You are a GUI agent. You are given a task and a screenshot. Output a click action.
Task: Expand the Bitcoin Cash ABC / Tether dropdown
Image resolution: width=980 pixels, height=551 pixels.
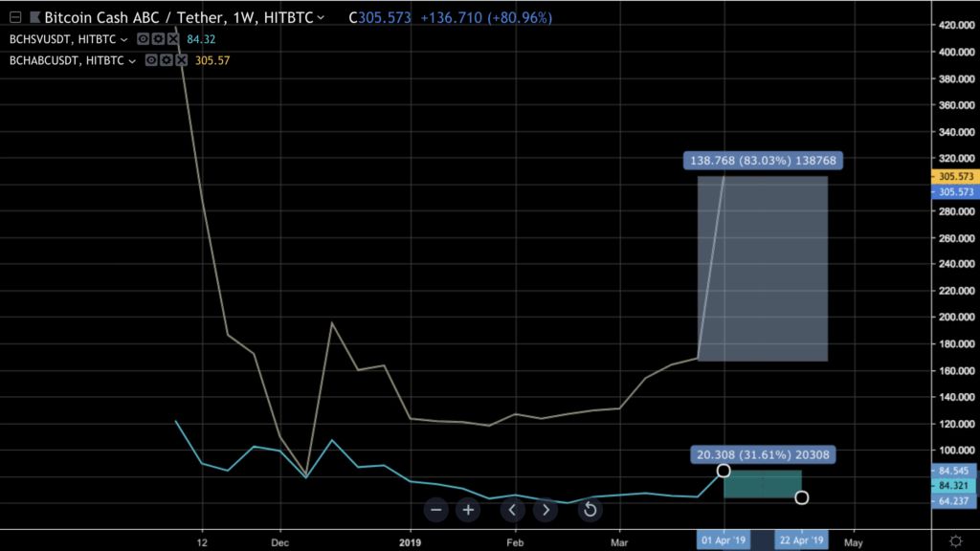click(x=320, y=18)
